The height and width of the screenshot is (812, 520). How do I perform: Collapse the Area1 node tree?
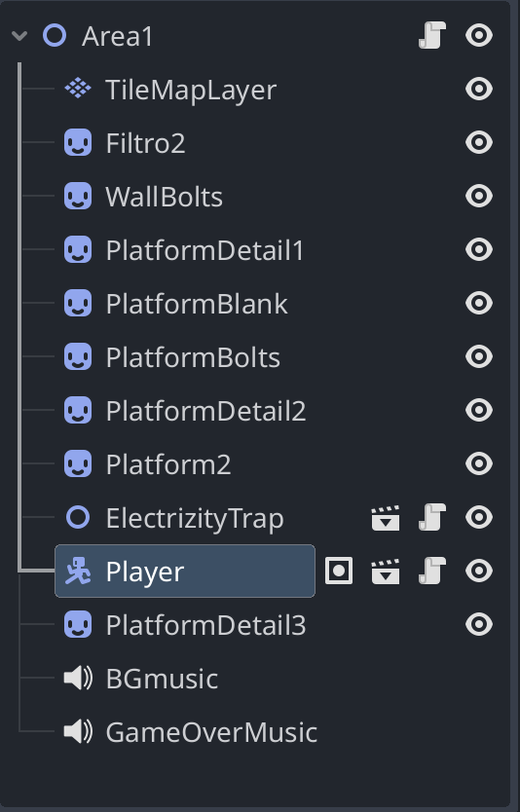pyautogui.click(x=19, y=36)
